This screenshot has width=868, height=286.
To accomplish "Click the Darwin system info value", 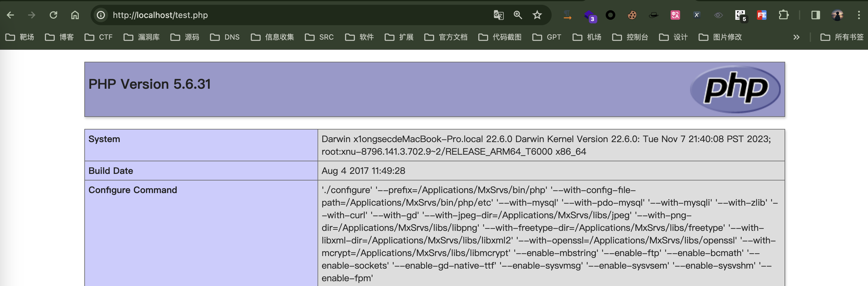I will [546, 145].
